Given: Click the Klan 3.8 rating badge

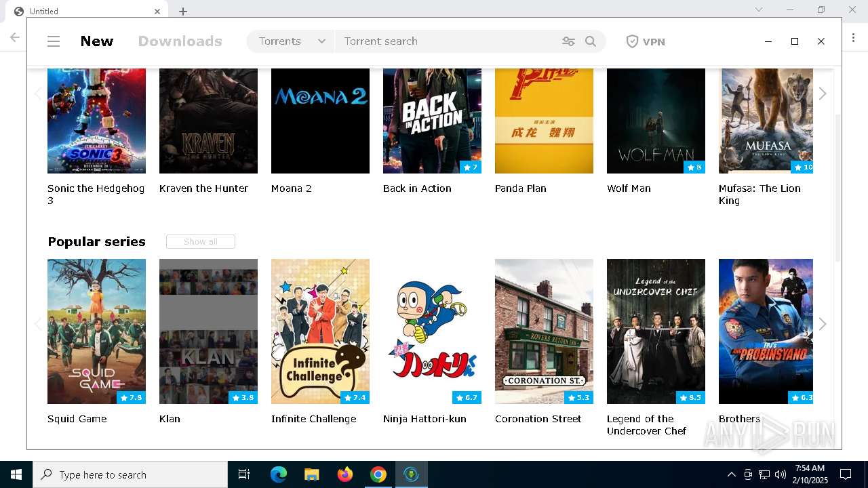Looking at the screenshot, I should 243,398.
